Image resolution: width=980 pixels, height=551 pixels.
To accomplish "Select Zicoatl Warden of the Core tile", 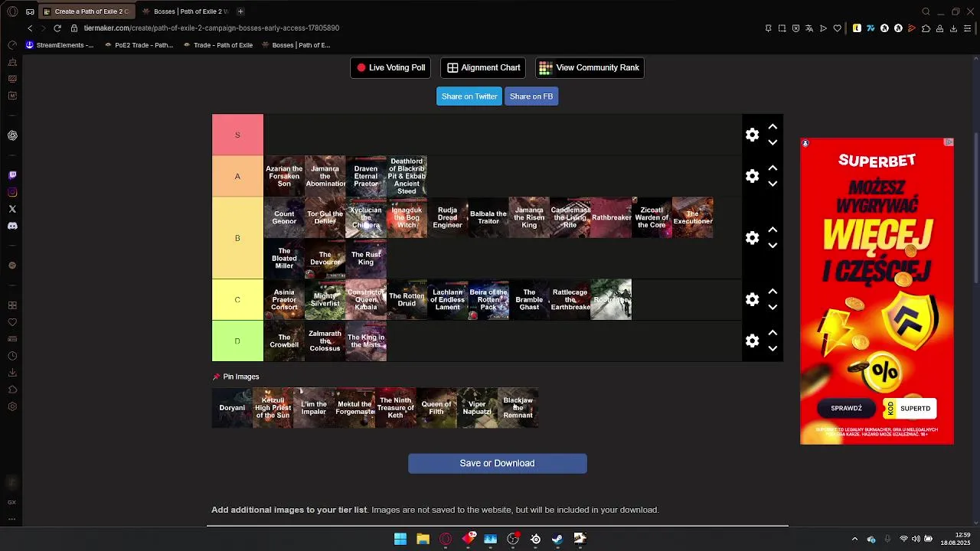I will [x=652, y=217].
